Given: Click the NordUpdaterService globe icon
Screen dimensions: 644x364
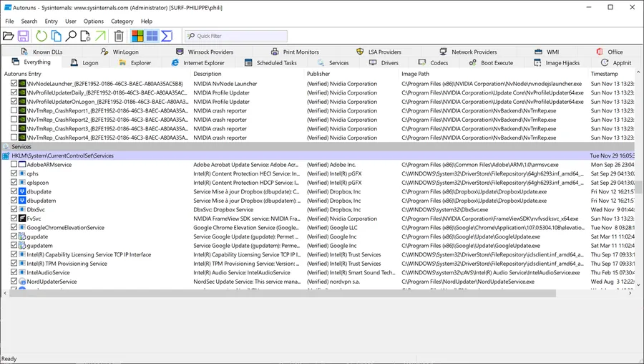Looking at the screenshot, I should pyautogui.click(x=22, y=282).
